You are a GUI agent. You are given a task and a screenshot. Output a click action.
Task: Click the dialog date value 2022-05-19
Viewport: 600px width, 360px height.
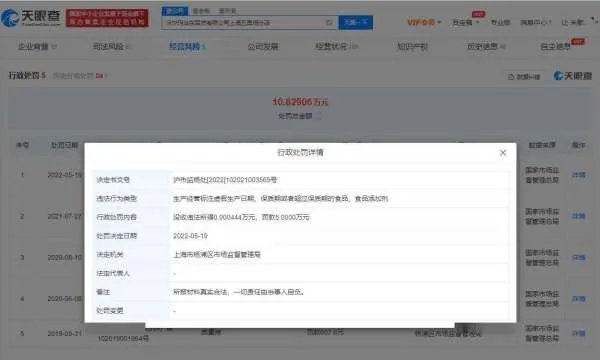click(x=190, y=236)
